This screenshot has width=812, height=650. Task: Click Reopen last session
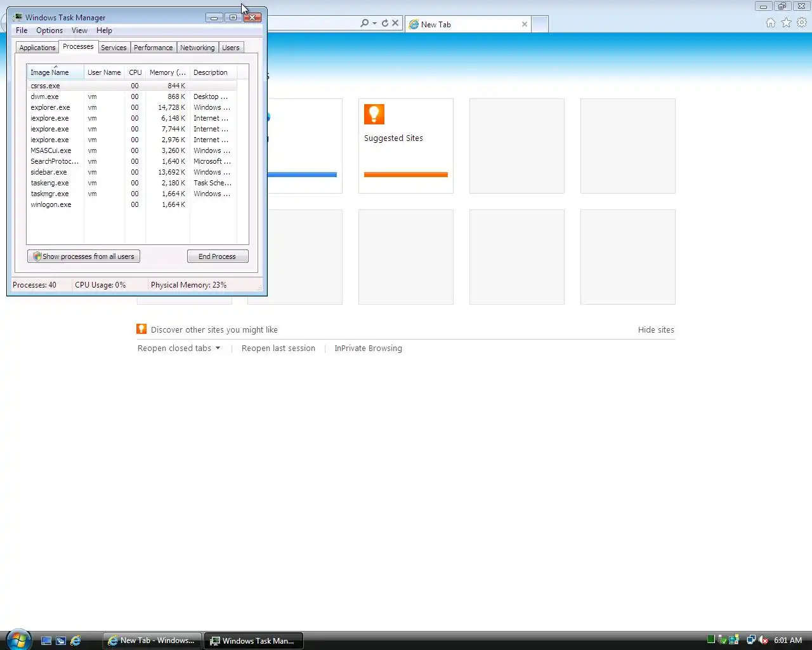point(278,348)
